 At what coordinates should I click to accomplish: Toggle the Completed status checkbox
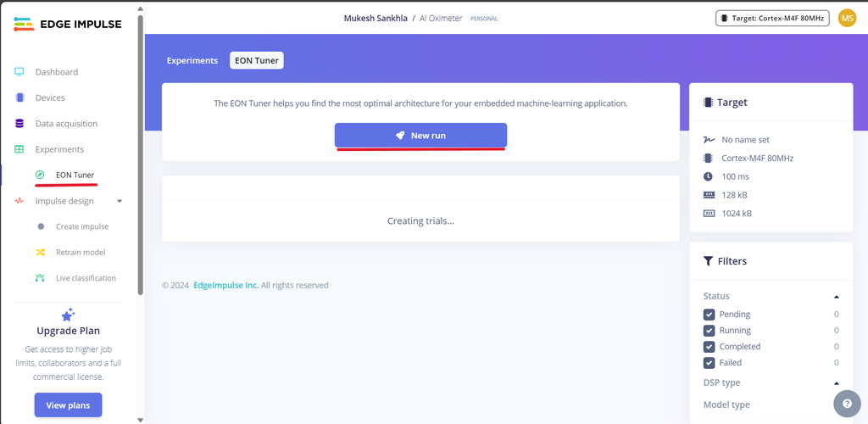coord(709,347)
